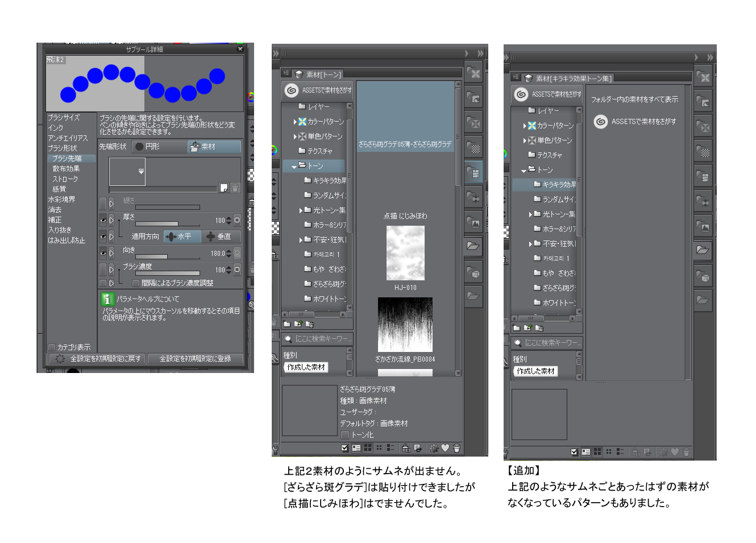The width and height of the screenshot is (756, 543).
Task: Click new folder icon under 素材[キラキラ効果トーン集] tree
Action: [517, 328]
